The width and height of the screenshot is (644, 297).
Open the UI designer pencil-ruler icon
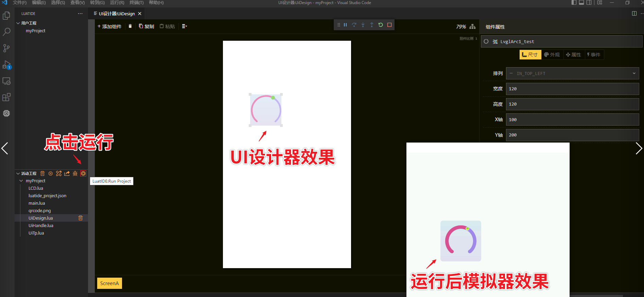pyautogui.click(x=59, y=173)
